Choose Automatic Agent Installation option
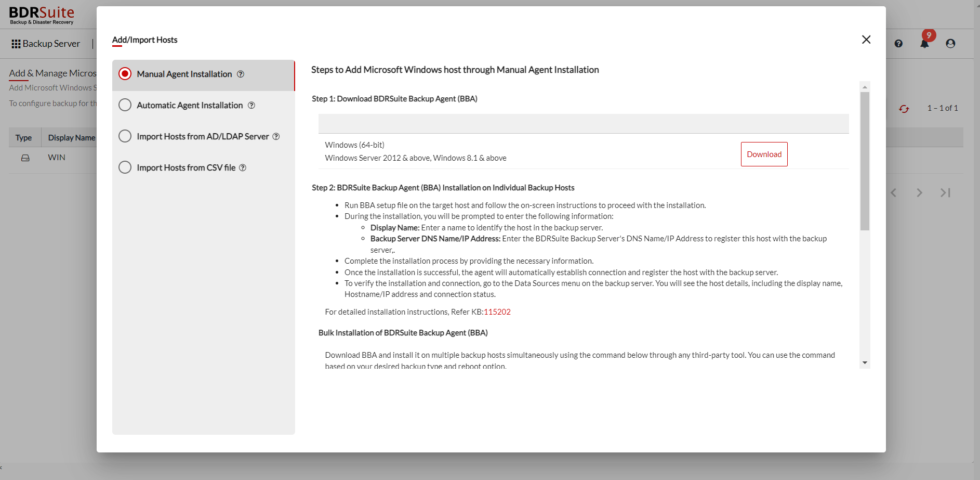This screenshot has height=480, width=980. [125, 105]
